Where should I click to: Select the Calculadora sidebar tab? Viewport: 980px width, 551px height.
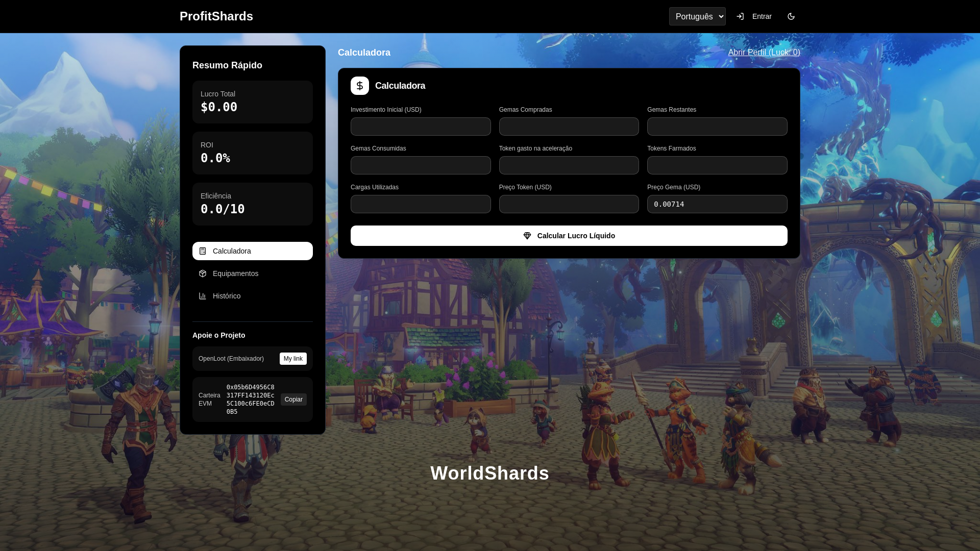(x=253, y=251)
